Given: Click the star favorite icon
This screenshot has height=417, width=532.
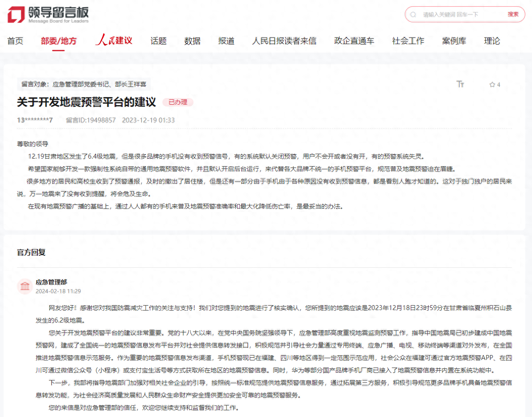Looking at the screenshot, I should (x=492, y=85).
